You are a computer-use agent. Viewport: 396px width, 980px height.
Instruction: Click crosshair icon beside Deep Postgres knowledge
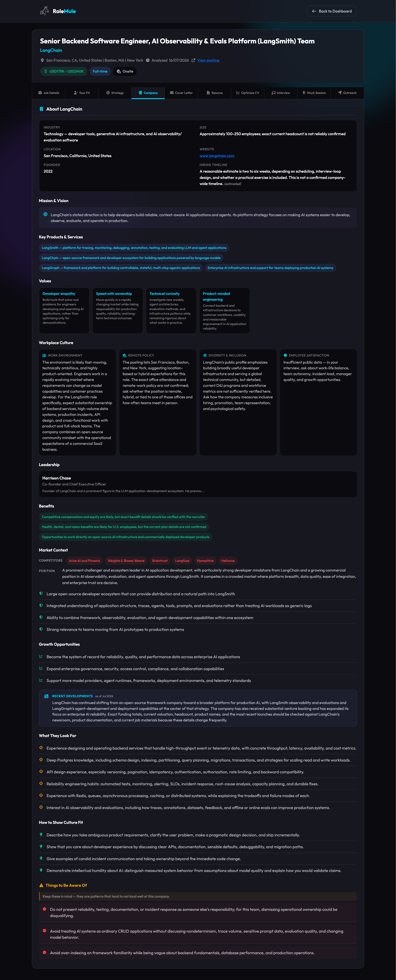tap(41, 760)
